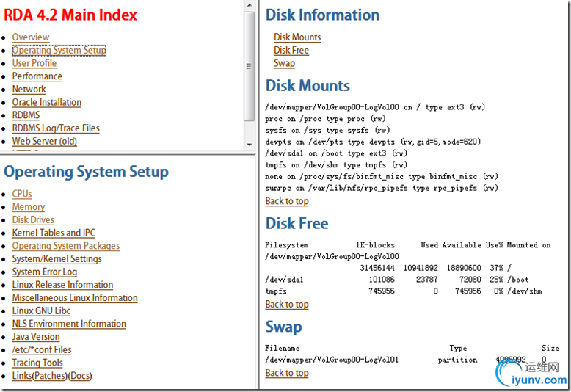
Task: Open the Performance link
Action: coord(37,76)
